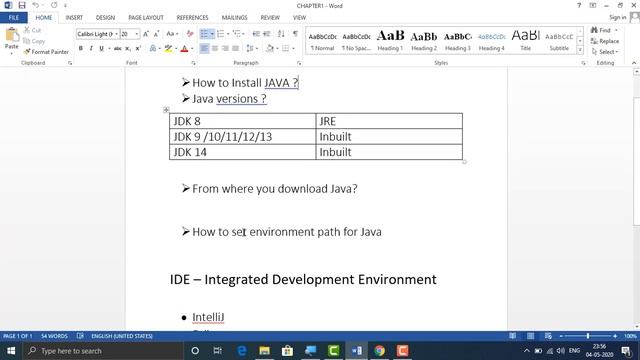Undo the last action
Image resolution: width=640 pixels, height=360 pixels.
point(36,5)
